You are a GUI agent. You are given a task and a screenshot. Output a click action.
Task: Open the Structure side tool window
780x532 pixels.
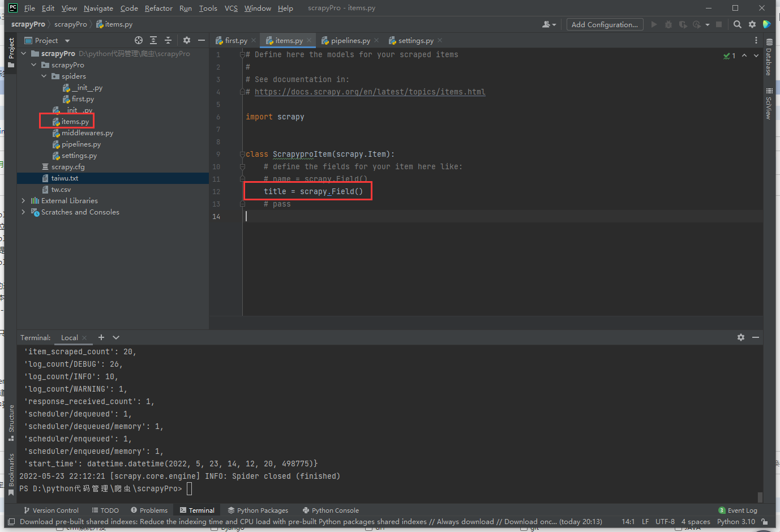click(11, 423)
